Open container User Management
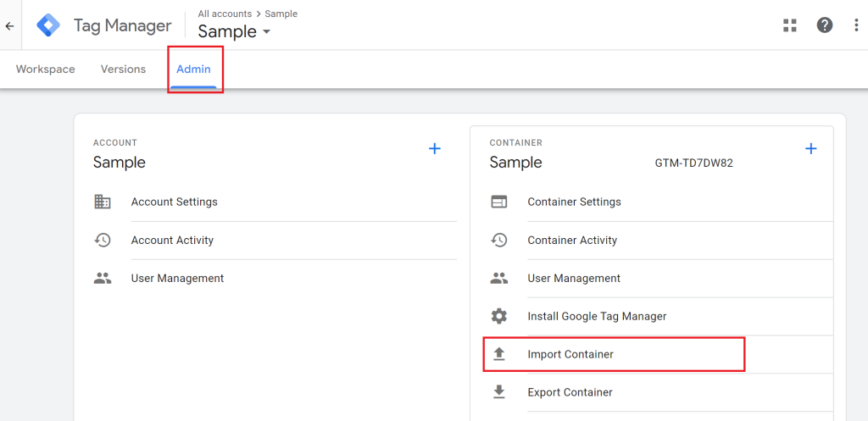Viewport: 868px width, 421px height. click(x=574, y=279)
